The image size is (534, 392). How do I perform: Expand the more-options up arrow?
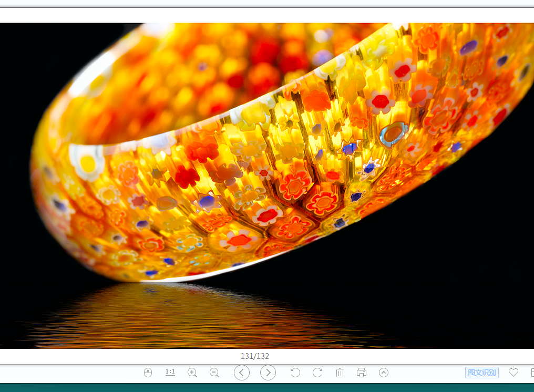pos(384,373)
